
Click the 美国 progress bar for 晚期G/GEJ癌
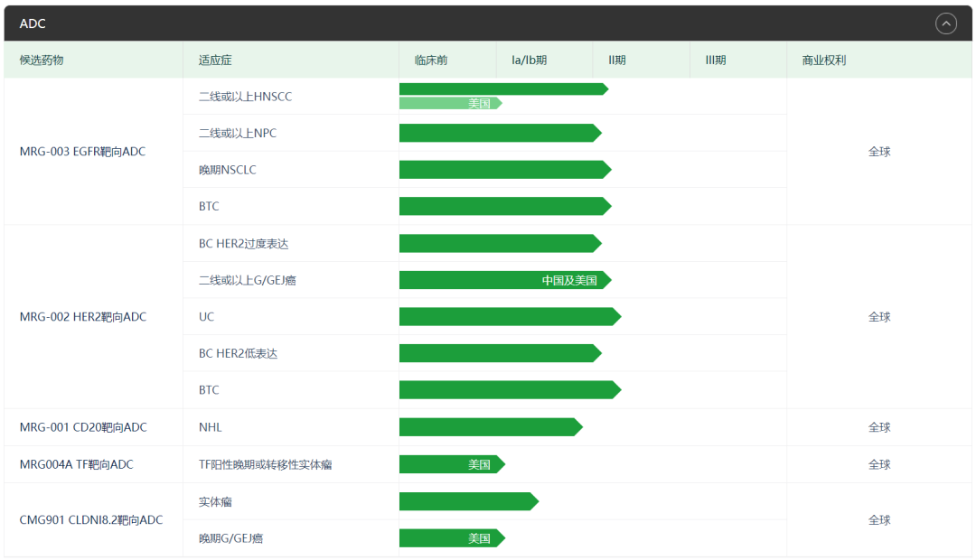point(452,538)
